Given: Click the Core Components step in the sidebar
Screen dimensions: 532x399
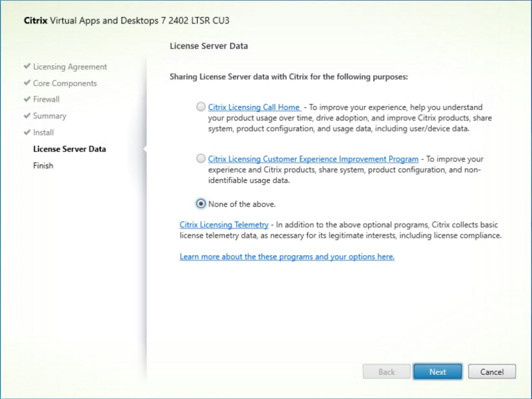Looking at the screenshot, I should point(65,83).
